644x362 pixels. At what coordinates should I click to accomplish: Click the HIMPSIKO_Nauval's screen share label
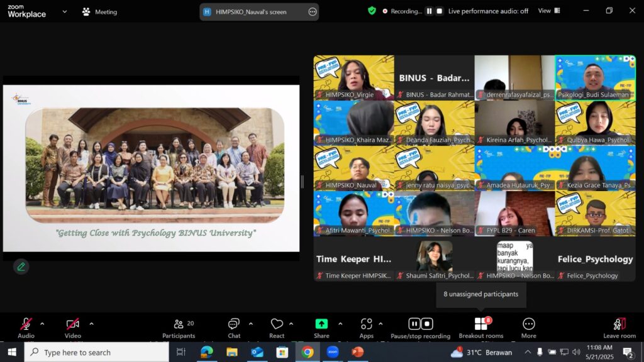tap(251, 12)
